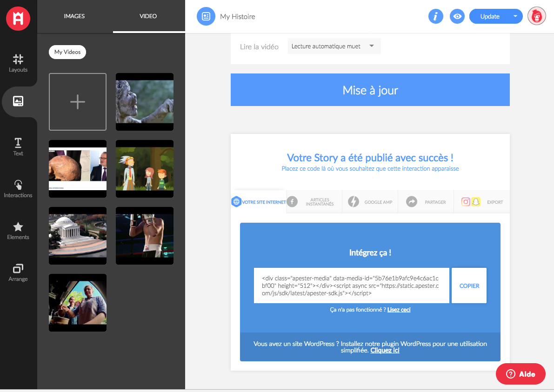Click the Intégrez ça ! heading
554x392 pixels.
point(370,252)
